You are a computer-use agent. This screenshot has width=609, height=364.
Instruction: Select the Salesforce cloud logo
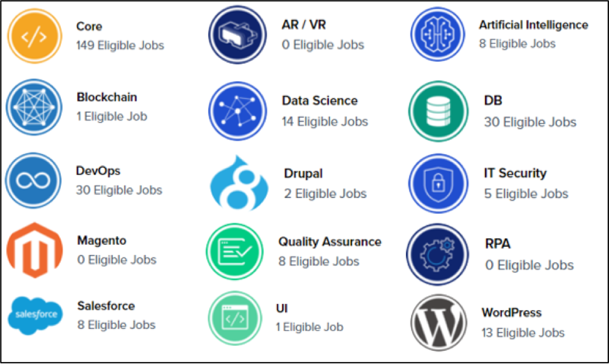(x=36, y=315)
